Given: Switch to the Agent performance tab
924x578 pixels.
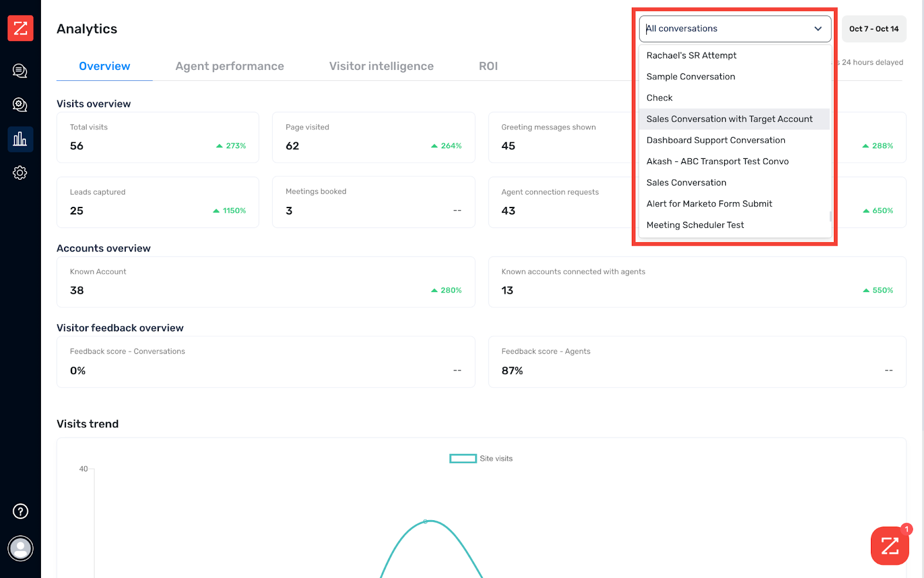Looking at the screenshot, I should coord(230,66).
